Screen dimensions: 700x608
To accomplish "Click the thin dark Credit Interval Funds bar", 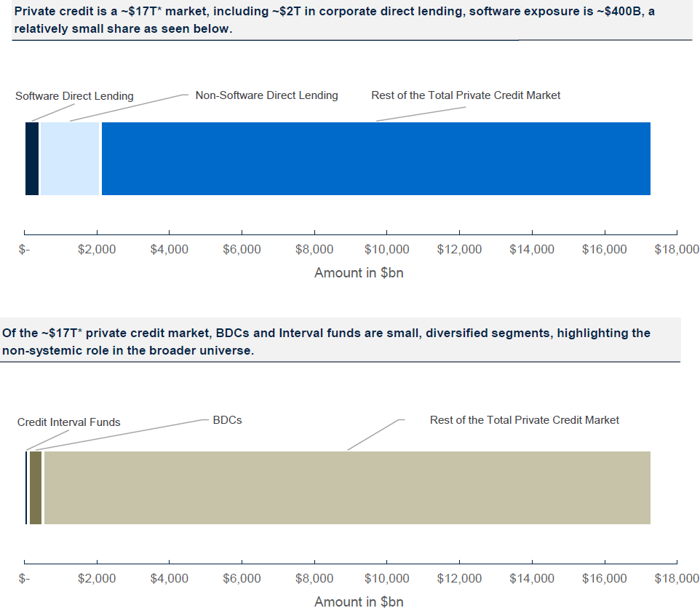I will (26, 487).
